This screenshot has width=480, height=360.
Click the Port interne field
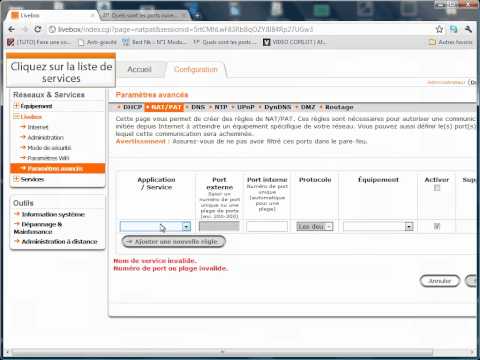coord(267,227)
